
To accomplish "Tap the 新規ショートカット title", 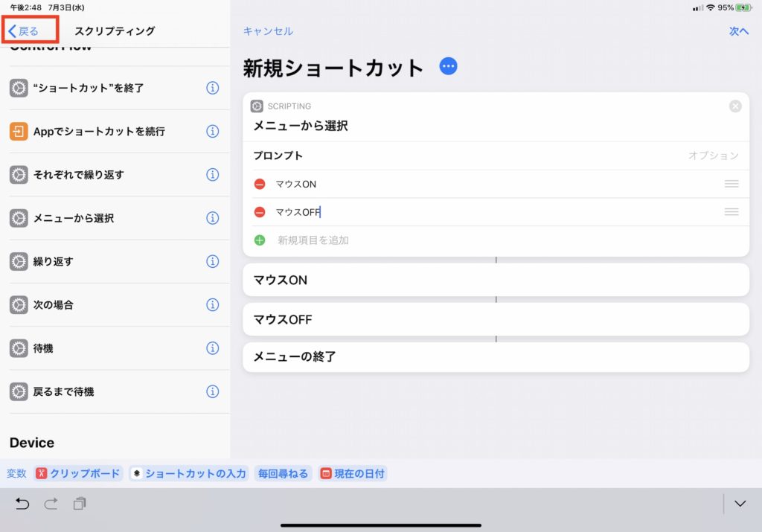I will point(333,68).
